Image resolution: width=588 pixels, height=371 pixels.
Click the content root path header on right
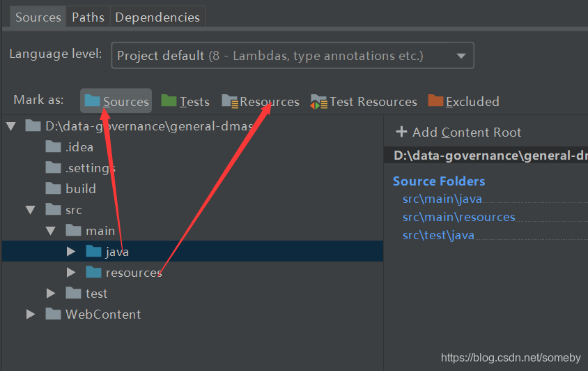(x=486, y=156)
